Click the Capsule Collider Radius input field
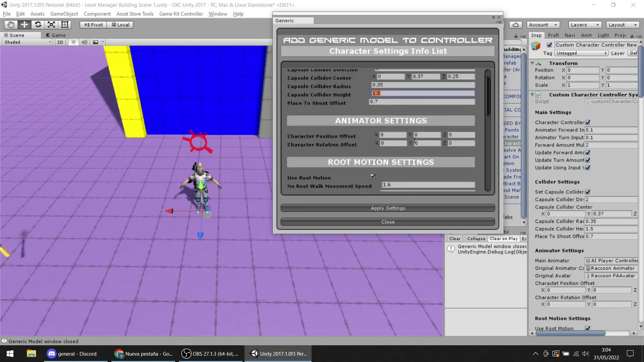 coord(423,85)
